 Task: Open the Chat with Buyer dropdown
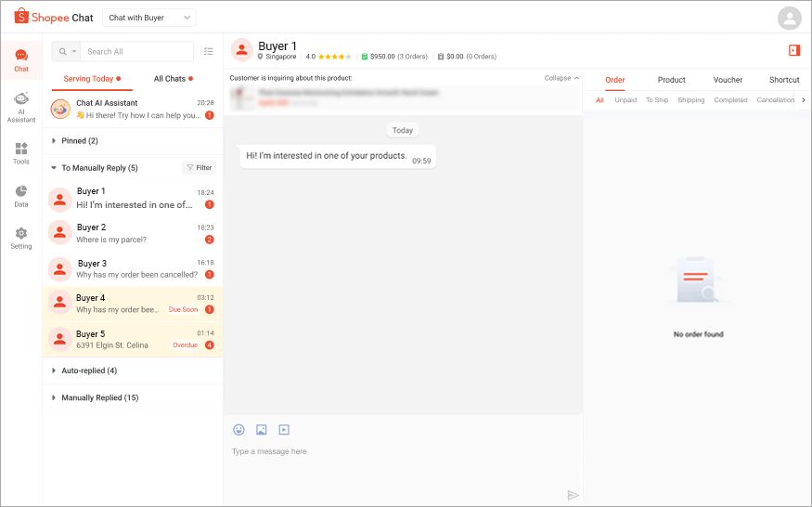tap(149, 18)
